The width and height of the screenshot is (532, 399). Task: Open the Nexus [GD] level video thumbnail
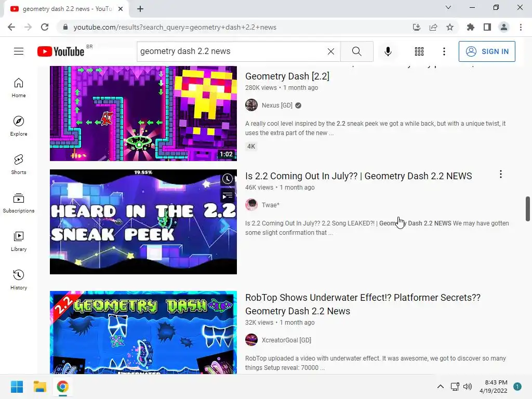click(143, 113)
